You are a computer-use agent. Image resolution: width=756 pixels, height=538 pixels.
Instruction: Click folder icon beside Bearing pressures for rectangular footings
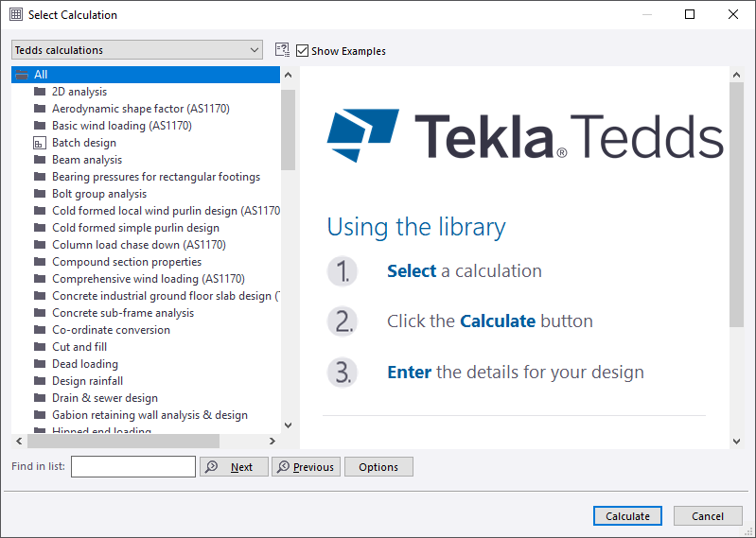(40, 177)
